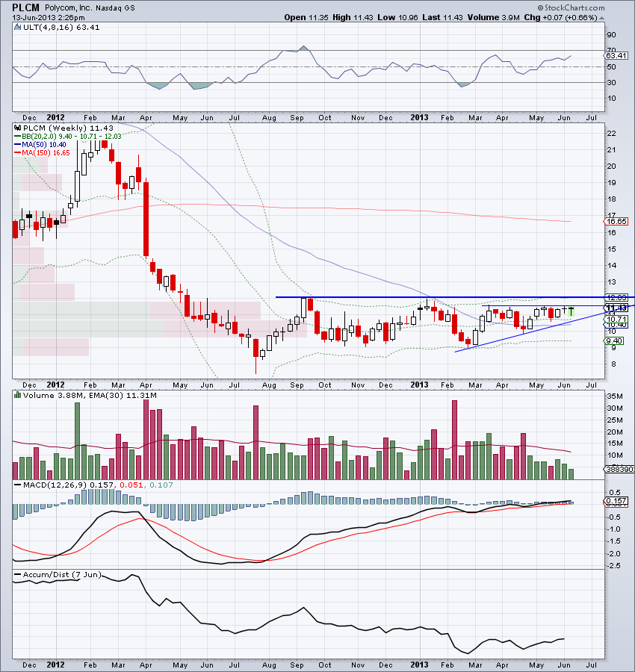Click the black Accum/Dist legend dash

pyautogui.click(x=18, y=574)
